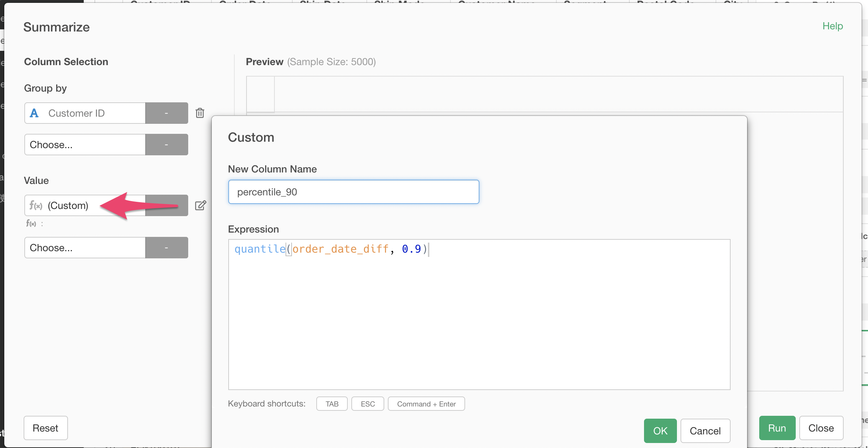Click the ESC keyboard shortcut hint
The image size is (868, 448).
(x=367, y=404)
